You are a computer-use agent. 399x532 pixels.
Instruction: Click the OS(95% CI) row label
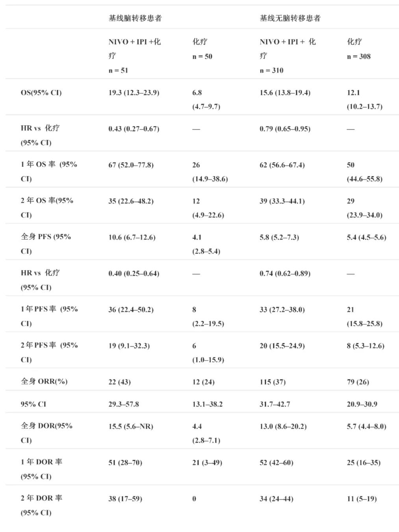point(41,93)
